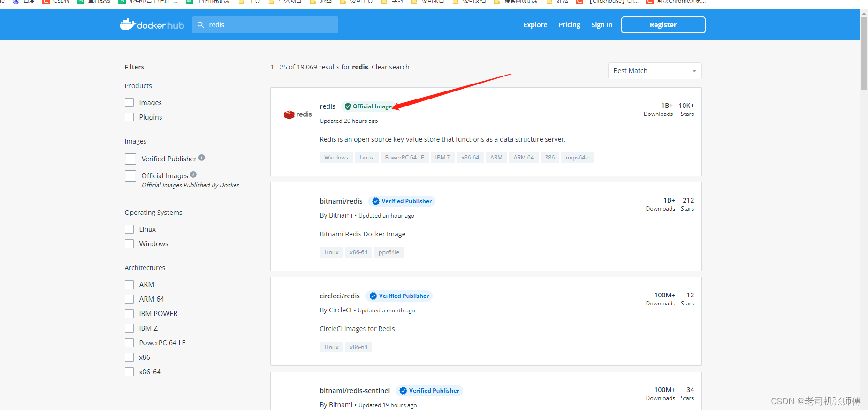Image resolution: width=868 pixels, height=410 pixels.
Task: Click PowerPC 64 LE tag on redis
Action: tap(404, 158)
